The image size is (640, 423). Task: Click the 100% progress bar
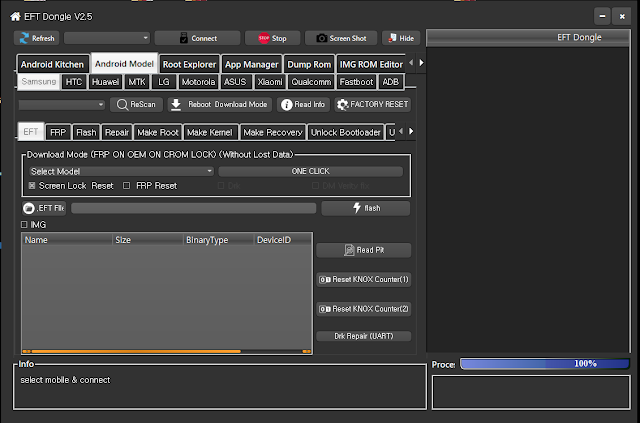tap(545, 363)
